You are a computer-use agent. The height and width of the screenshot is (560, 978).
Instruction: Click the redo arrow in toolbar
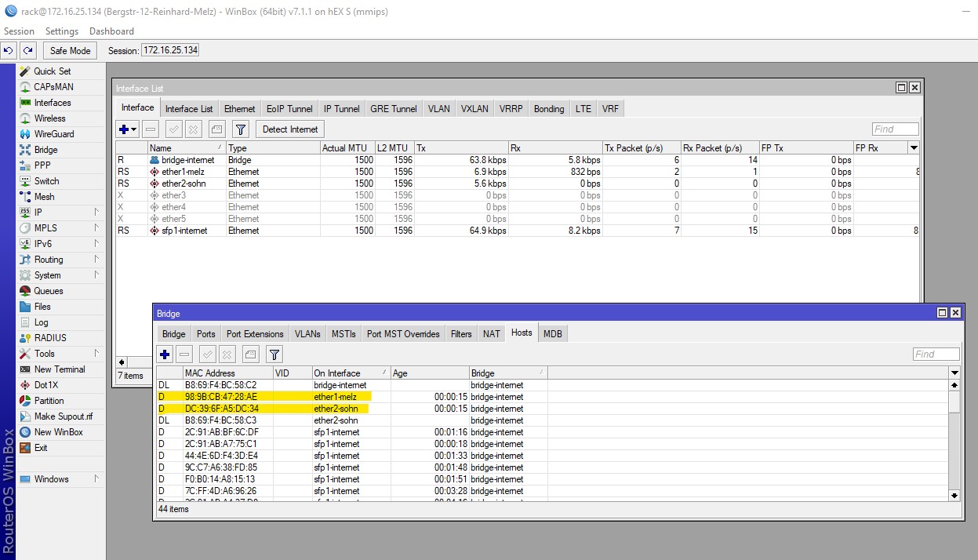pos(28,50)
